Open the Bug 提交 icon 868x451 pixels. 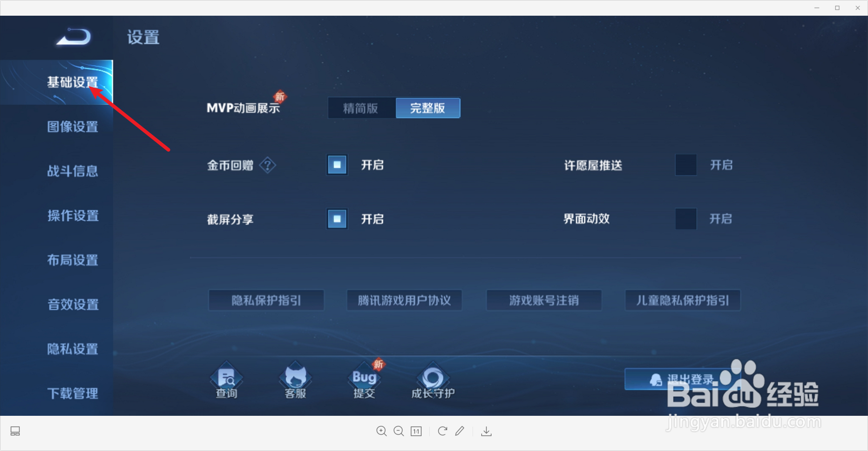(365, 380)
